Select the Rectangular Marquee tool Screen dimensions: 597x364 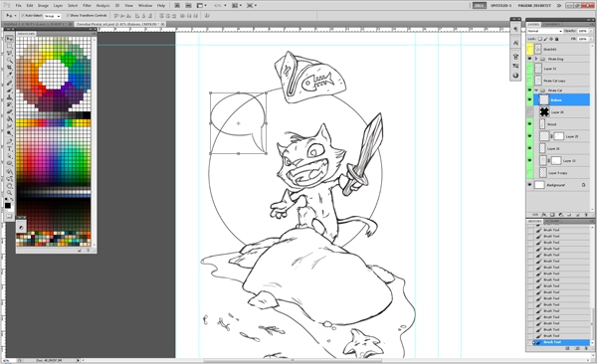(9, 47)
